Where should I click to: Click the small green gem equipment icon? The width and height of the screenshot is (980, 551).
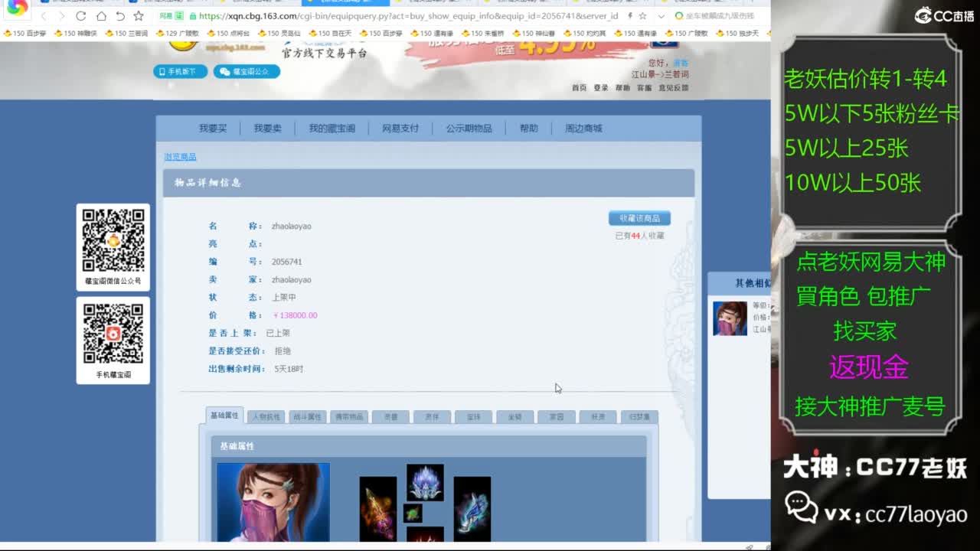[413, 513]
